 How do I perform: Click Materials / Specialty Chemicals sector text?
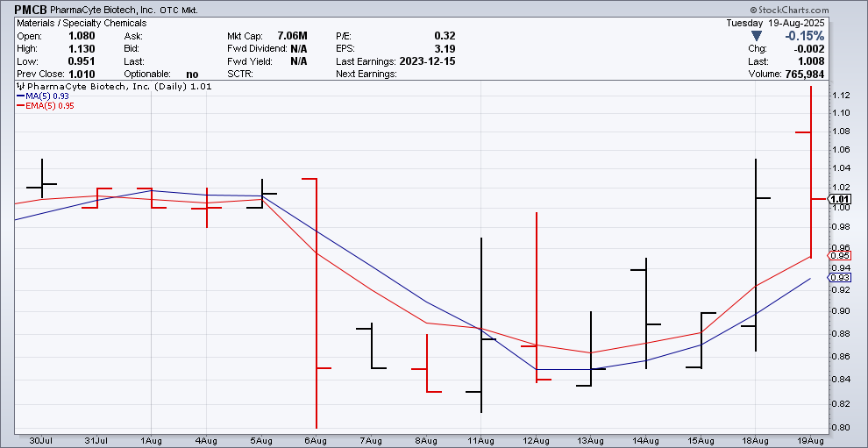[82, 24]
